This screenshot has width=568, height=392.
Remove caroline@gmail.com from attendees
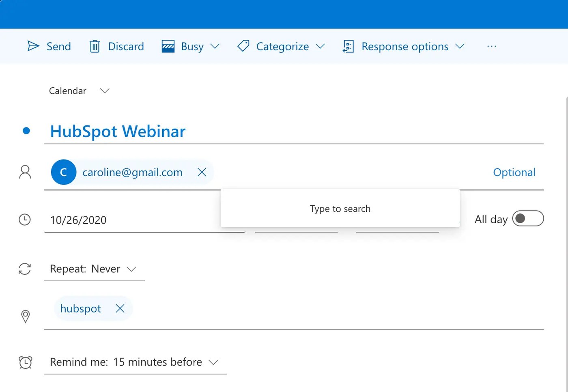click(202, 172)
